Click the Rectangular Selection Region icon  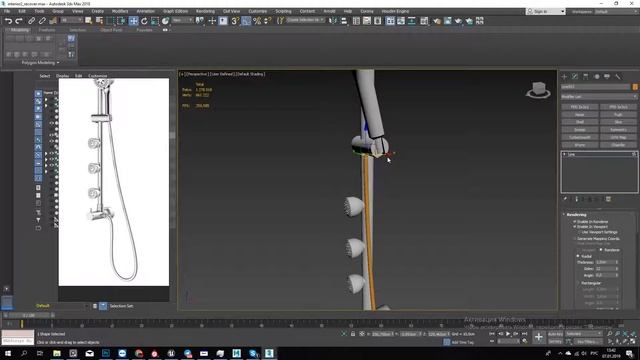110,21
